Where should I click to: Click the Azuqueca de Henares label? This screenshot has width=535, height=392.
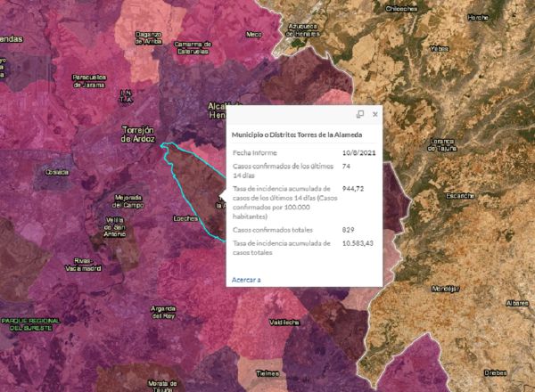[x=302, y=30]
